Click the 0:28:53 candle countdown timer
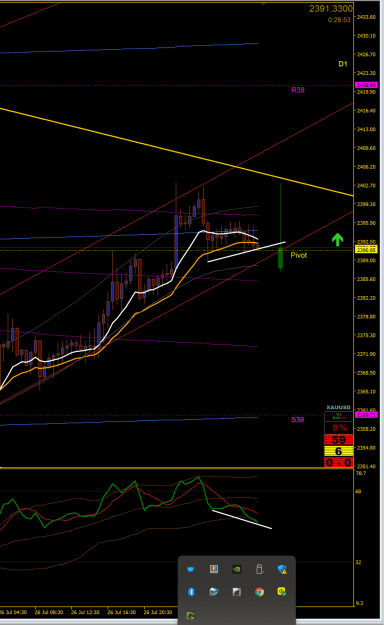The width and height of the screenshot is (384, 625). 339,20
